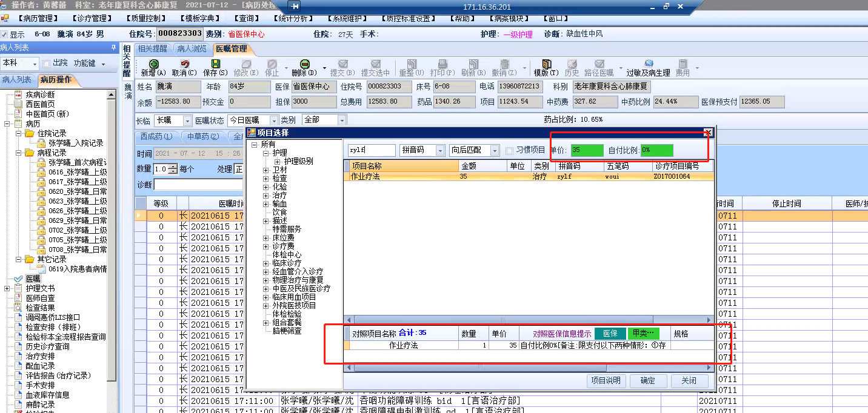Viewport: 868px width, 413px height.
Task: Open the 本科 department dropdown
Action: (x=34, y=63)
